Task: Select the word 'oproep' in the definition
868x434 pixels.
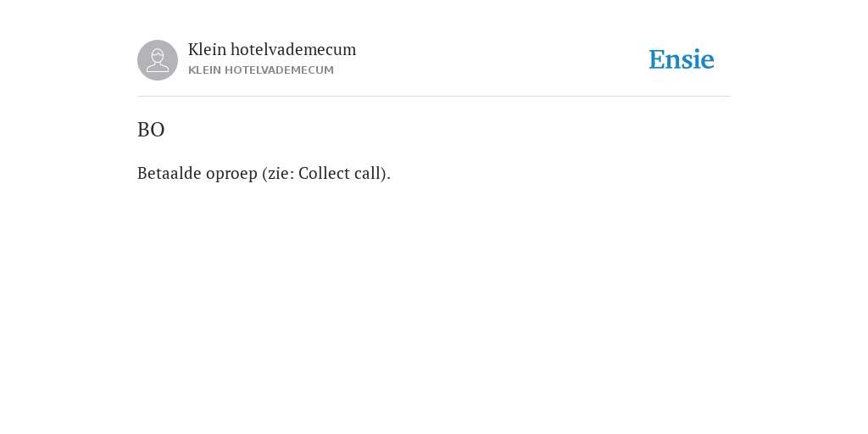Action: pos(232,175)
